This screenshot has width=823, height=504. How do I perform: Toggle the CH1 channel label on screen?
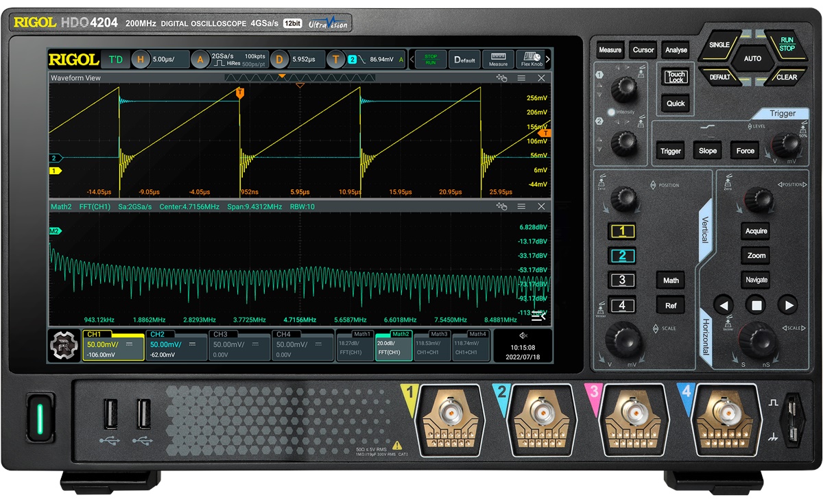click(93, 334)
